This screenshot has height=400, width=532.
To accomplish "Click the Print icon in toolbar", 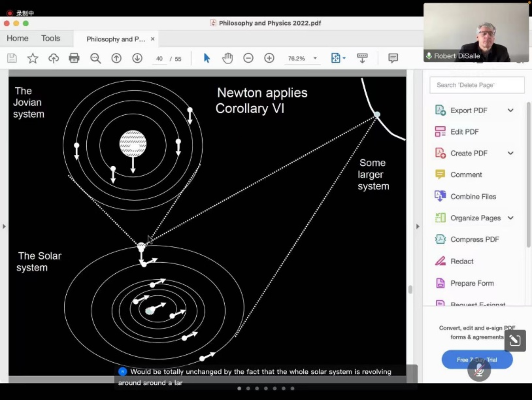I will tap(74, 58).
